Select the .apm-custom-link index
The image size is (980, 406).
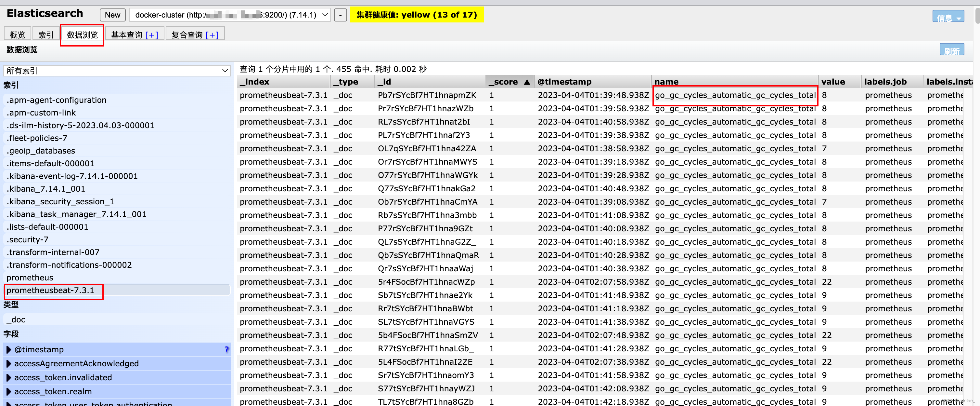(117, 112)
